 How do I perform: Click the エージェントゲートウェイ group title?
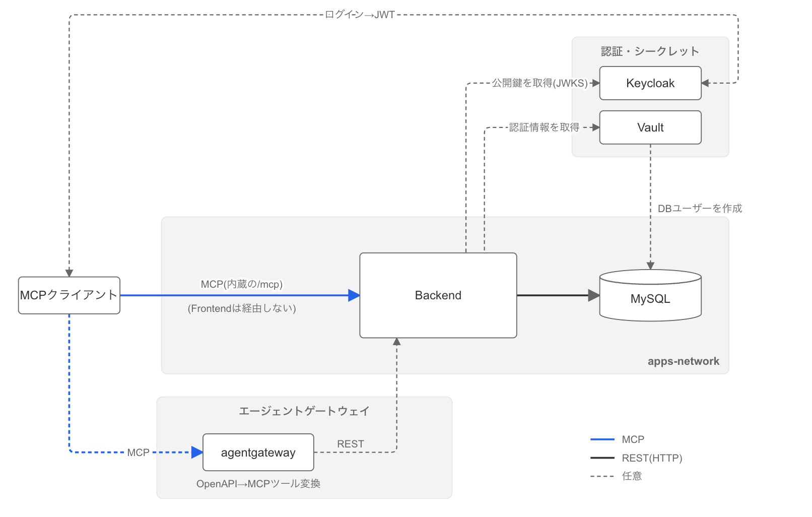[x=304, y=411]
